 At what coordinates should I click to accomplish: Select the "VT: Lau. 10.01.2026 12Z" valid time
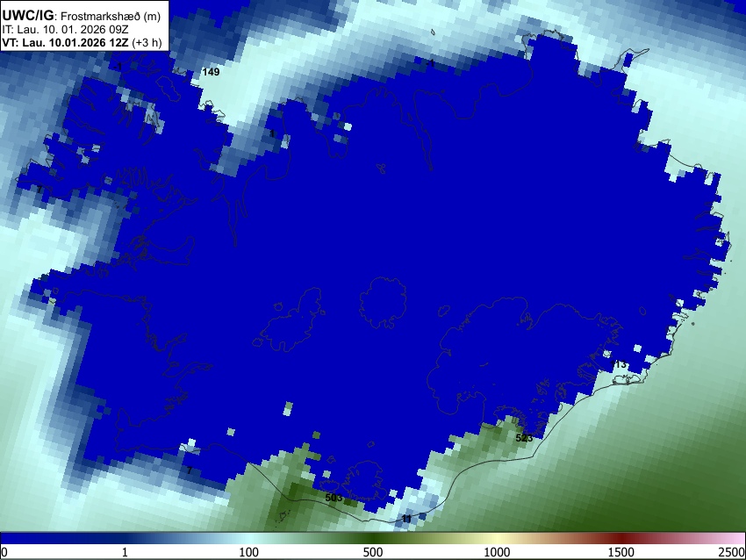(65, 42)
